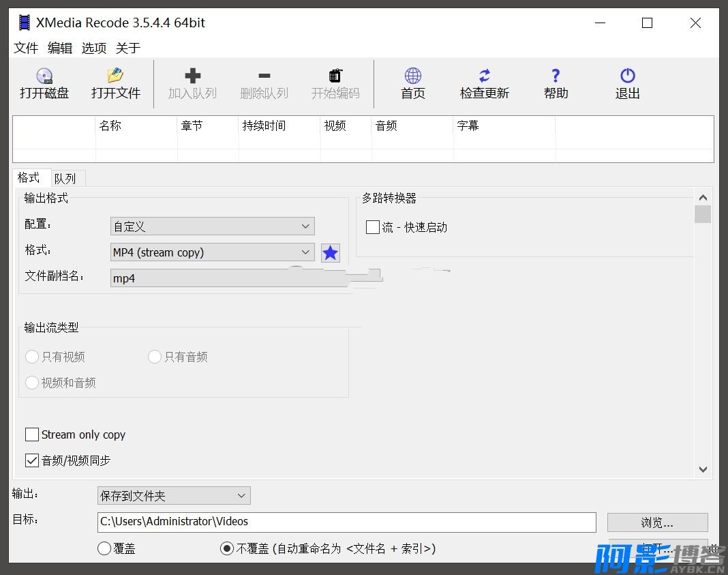Click the 首页 globe icon
The height and width of the screenshot is (575, 728).
412,76
